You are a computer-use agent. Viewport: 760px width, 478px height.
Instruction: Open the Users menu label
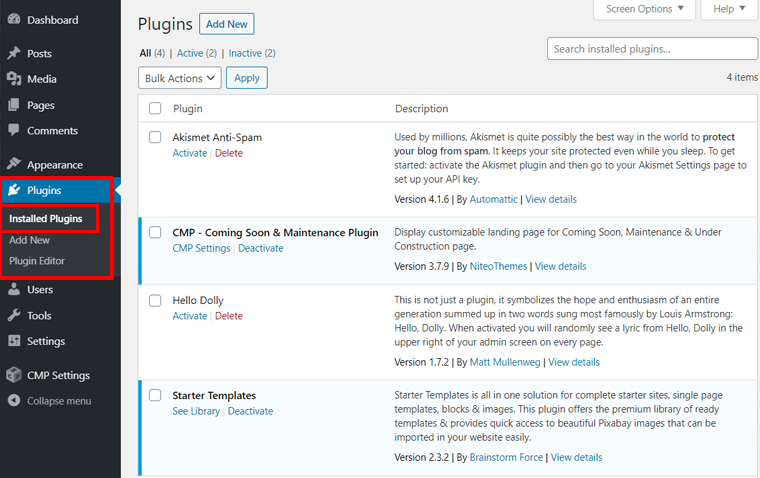(40, 289)
